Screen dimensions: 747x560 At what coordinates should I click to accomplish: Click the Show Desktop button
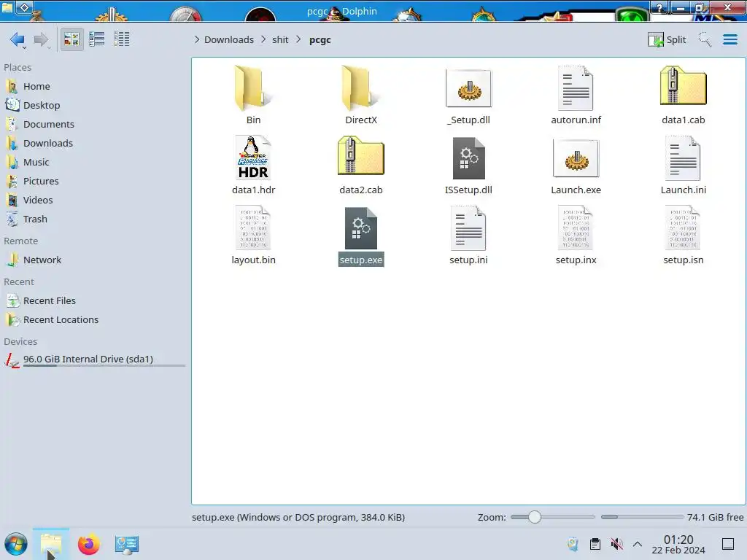tap(728, 544)
